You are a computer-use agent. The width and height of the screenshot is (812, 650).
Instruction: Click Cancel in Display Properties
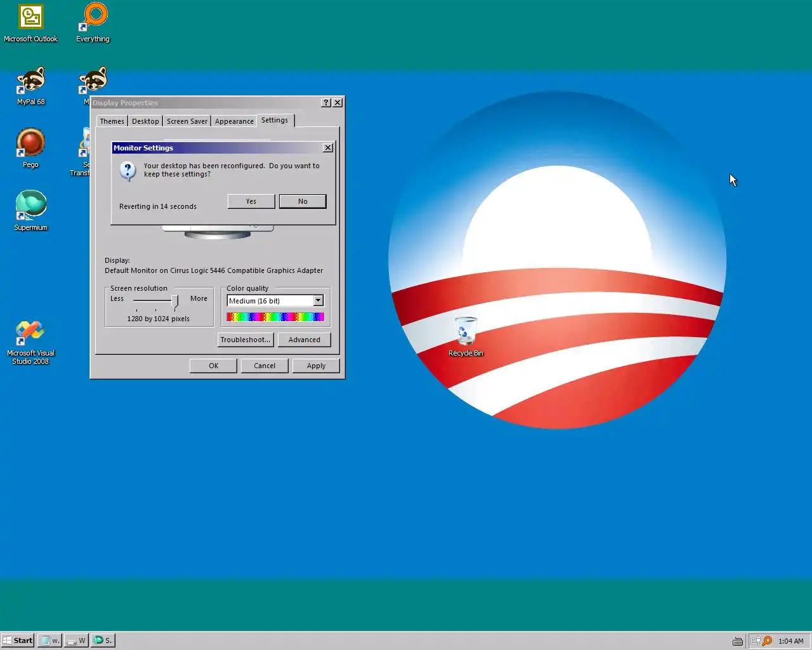[x=265, y=366]
